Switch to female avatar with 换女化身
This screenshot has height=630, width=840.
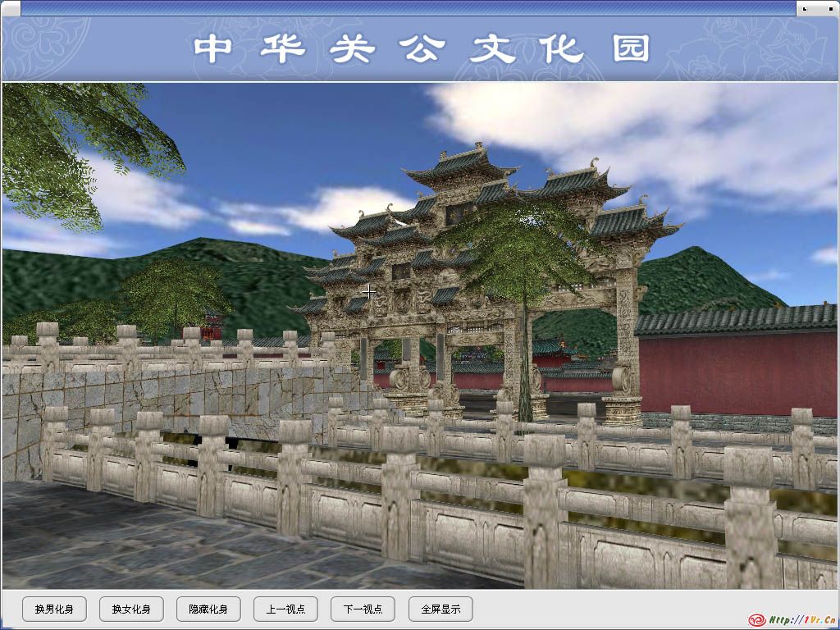coord(131,609)
